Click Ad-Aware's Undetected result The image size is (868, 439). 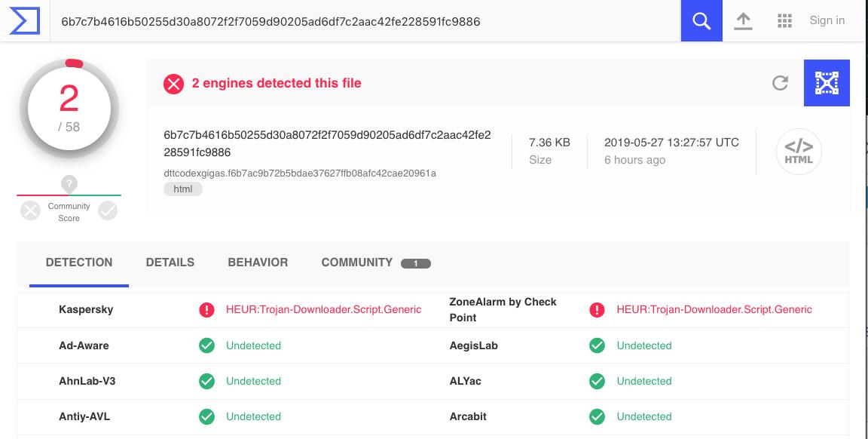[x=253, y=345]
